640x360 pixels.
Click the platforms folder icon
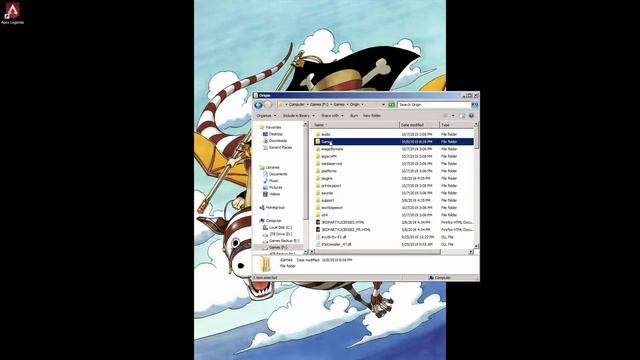click(318, 171)
